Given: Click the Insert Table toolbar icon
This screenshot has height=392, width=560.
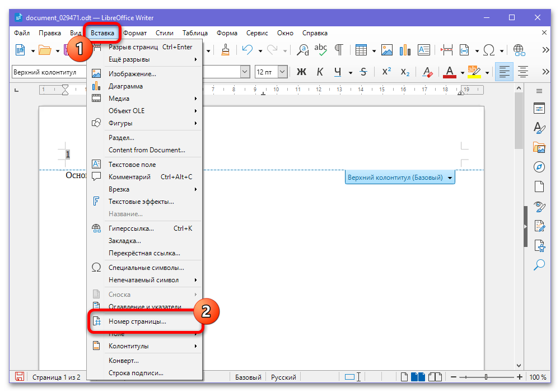Looking at the screenshot, I should [x=361, y=50].
